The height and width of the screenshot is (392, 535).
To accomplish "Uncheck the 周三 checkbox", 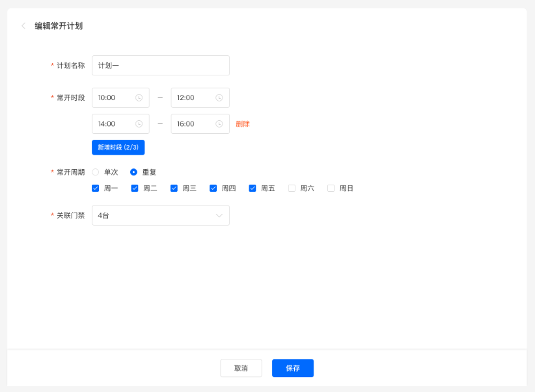I will pyautogui.click(x=174, y=188).
